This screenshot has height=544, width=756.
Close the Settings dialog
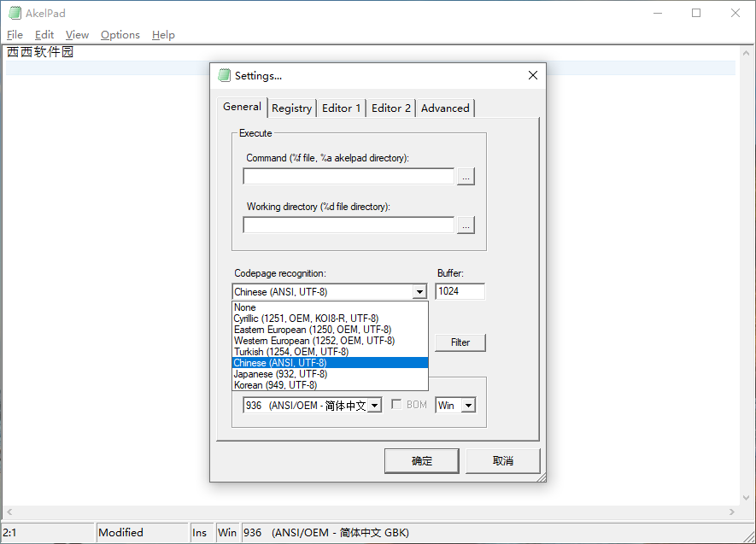click(533, 75)
